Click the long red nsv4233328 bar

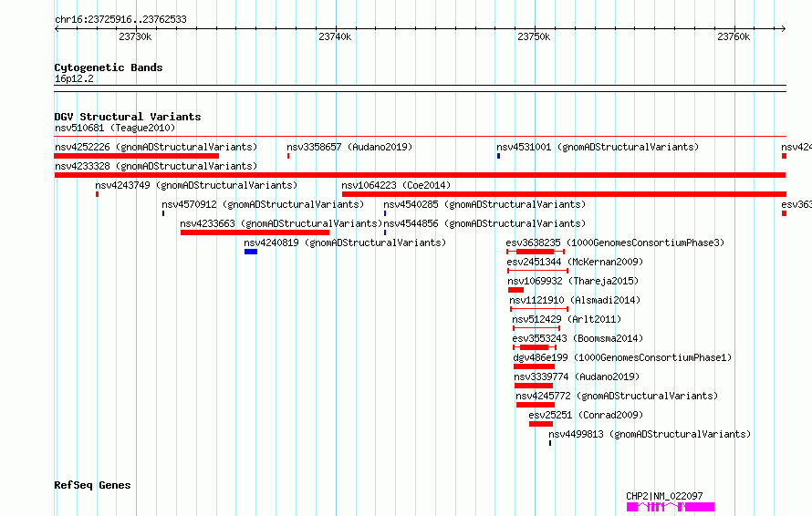[420, 175]
